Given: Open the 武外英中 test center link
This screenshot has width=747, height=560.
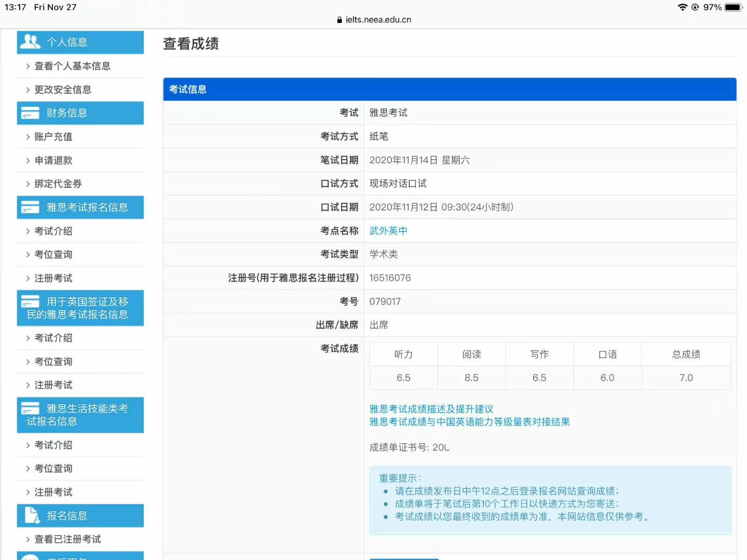Looking at the screenshot, I should pyautogui.click(x=388, y=231).
